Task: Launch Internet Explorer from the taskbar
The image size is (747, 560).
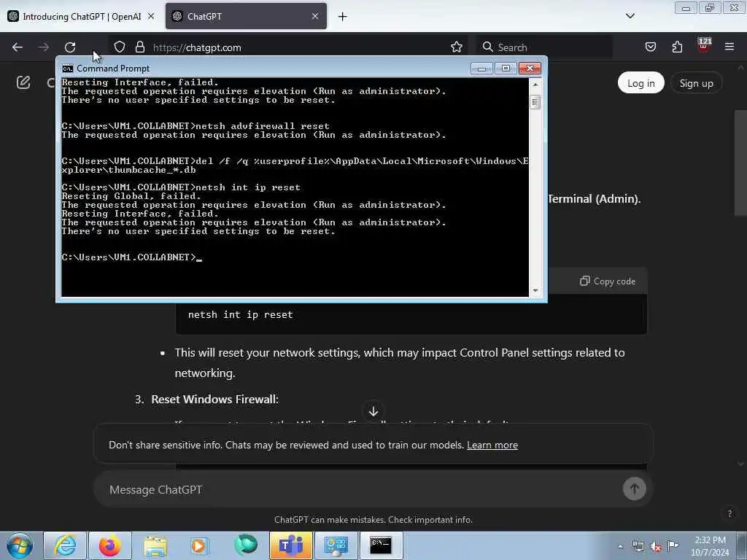Action: pyautogui.click(x=65, y=545)
